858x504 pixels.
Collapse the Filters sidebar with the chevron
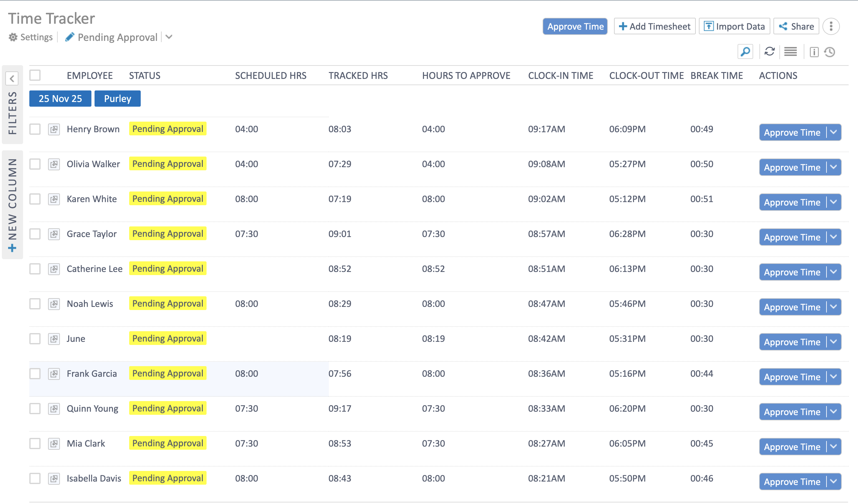[12, 79]
